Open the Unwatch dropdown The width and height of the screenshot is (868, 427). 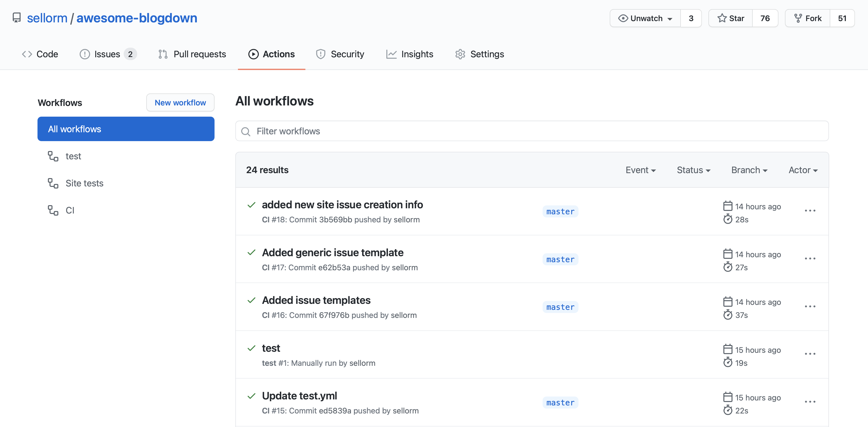(x=645, y=18)
